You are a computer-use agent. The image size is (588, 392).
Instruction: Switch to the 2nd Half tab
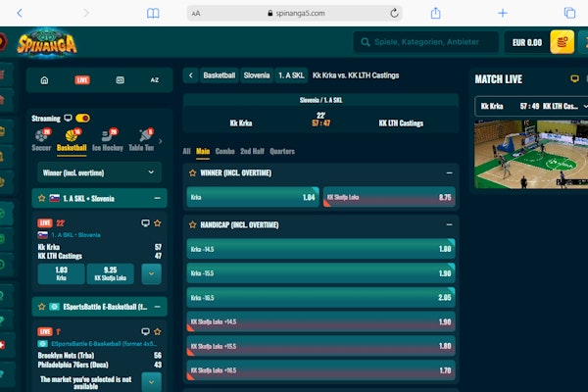tap(253, 151)
